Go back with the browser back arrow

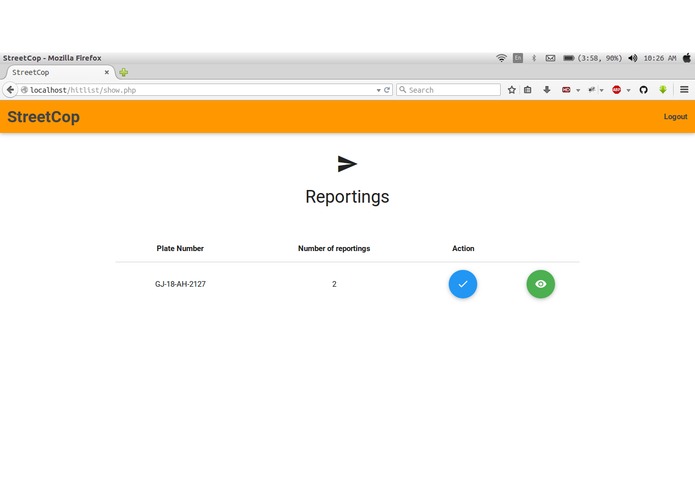pos(10,89)
